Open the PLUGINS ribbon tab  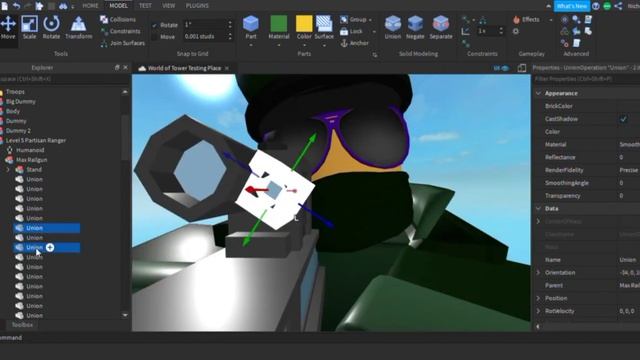197,6
